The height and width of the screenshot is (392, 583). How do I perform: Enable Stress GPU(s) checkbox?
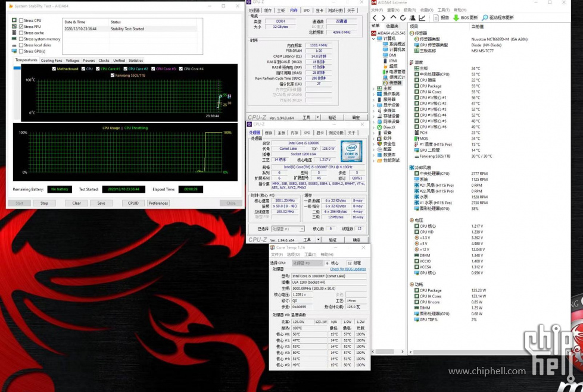21,51
